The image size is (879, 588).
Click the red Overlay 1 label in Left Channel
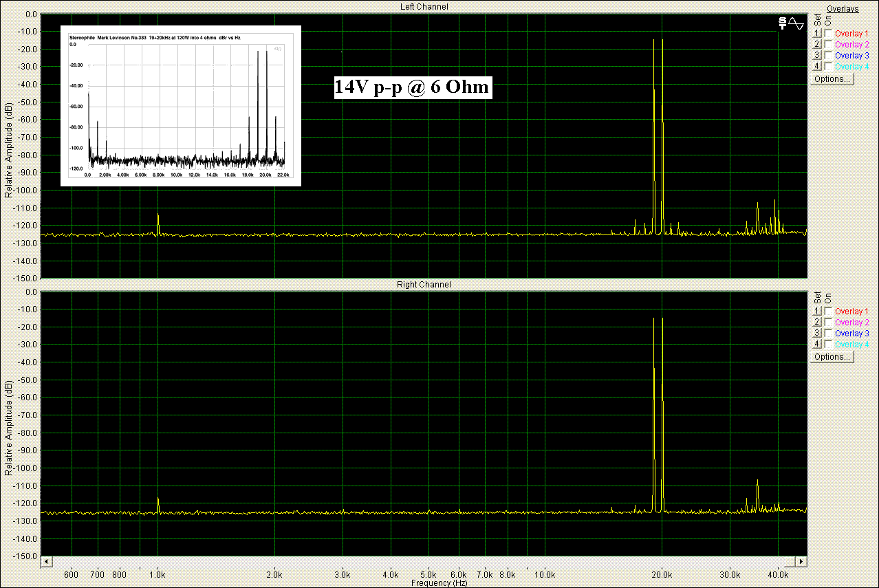851,33
